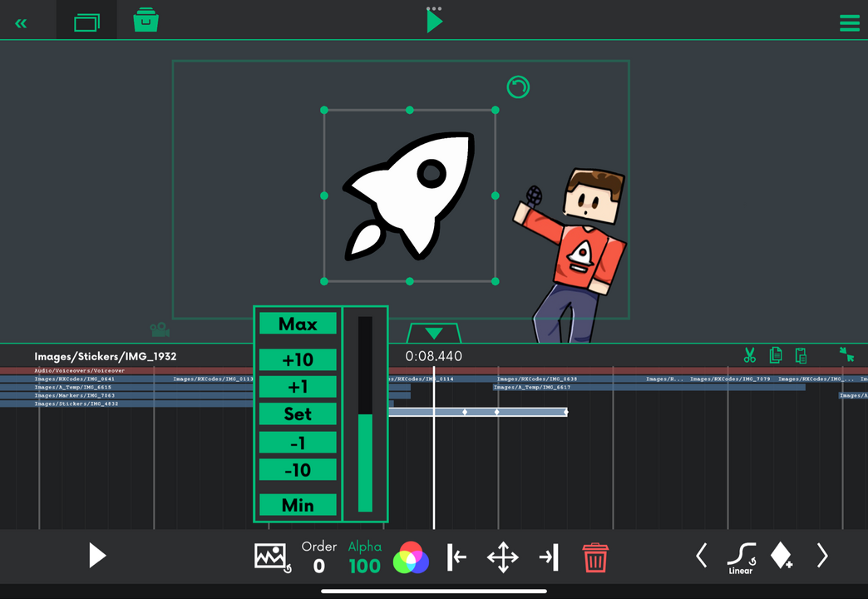Go back with the double-chevron icon
The height and width of the screenshot is (599, 868).
(21, 23)
